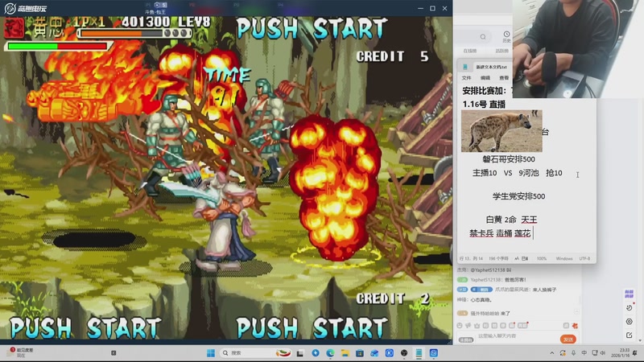Click the Notepad line 学生党安排500
Viewport: 644px width, 362px height.
(518, 196)
